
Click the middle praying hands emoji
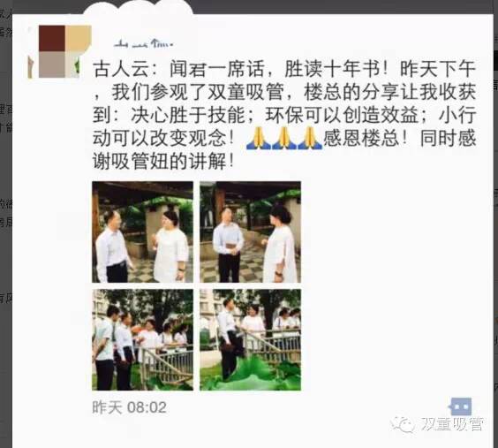tap(284, 138)
